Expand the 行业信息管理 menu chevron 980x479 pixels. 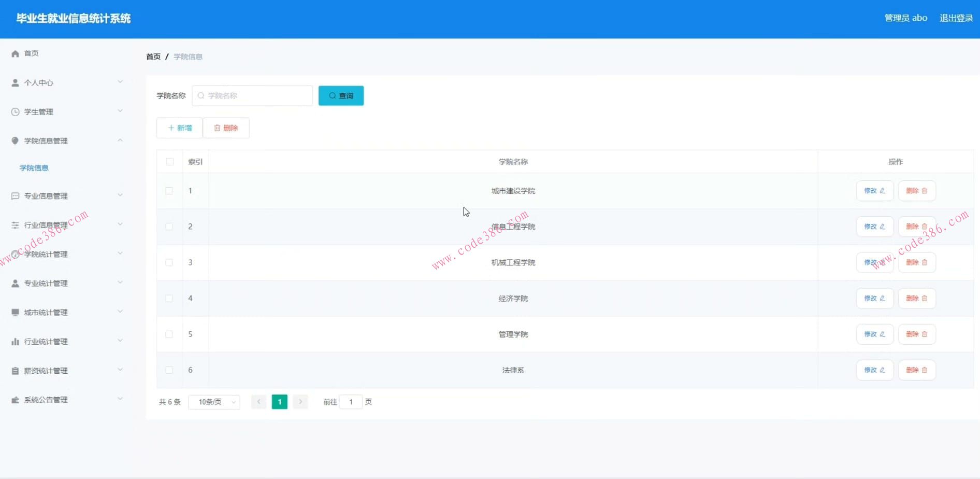[120, 224]
